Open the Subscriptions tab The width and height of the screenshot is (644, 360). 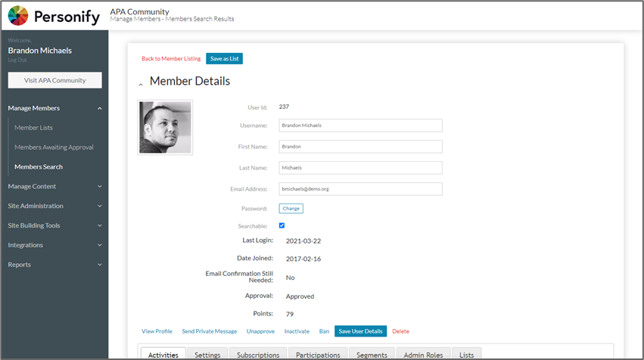[x=258, y=355]
